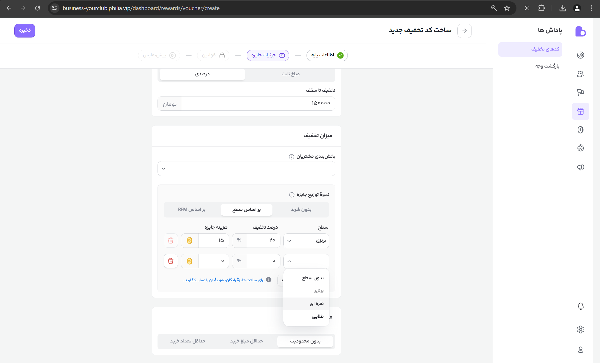This screenshot has width=600, height=364.
Task: Go to اطلاعات پایه step tab
Action: 327,55
